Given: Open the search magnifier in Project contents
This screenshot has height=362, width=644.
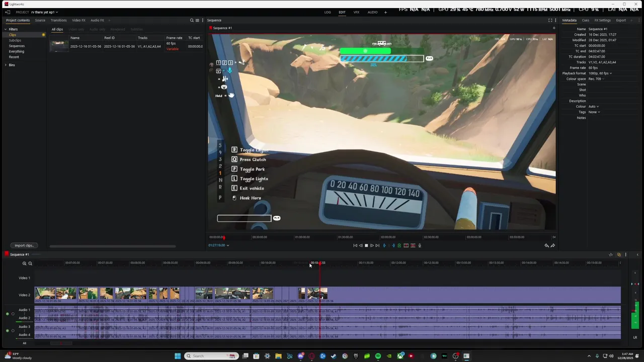Looking at the screenshot, I should coord(192,20).
